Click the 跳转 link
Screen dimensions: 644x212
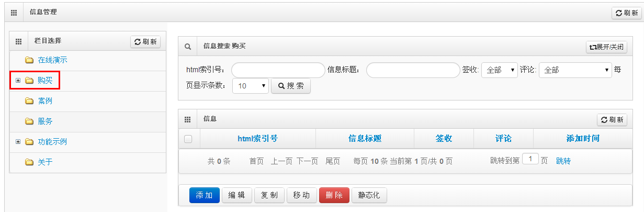tap(563, 161)
